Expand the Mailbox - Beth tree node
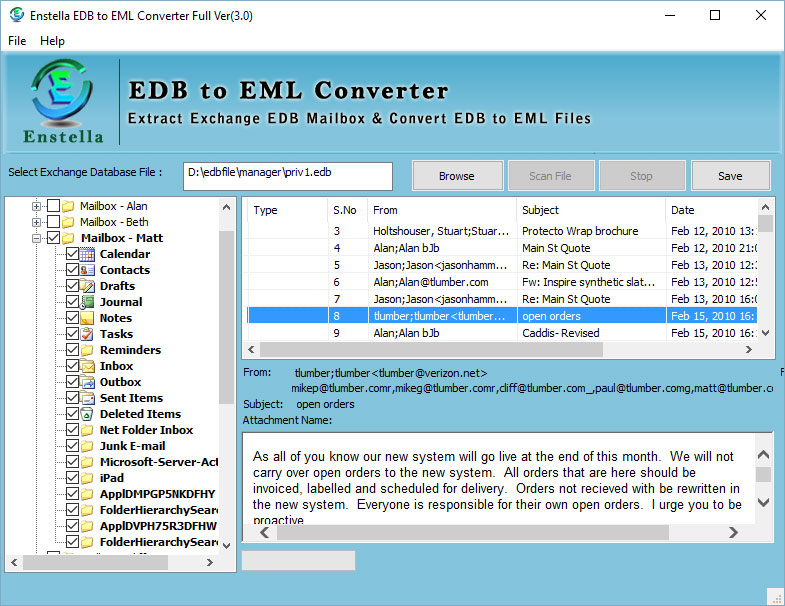This screenshot has width=785, height=606. click(37, 222)
